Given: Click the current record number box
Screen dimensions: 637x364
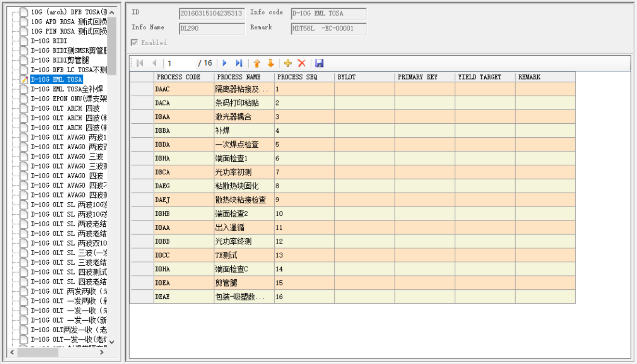Looking at the screenshot, I should [x=181, y=63].
